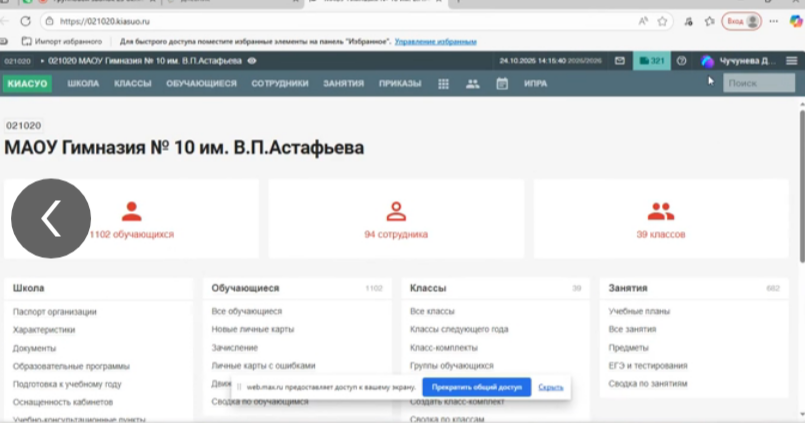Screen dimensions: 805x423
Task: Click the back arrow circle button
Action: [51, 218]
